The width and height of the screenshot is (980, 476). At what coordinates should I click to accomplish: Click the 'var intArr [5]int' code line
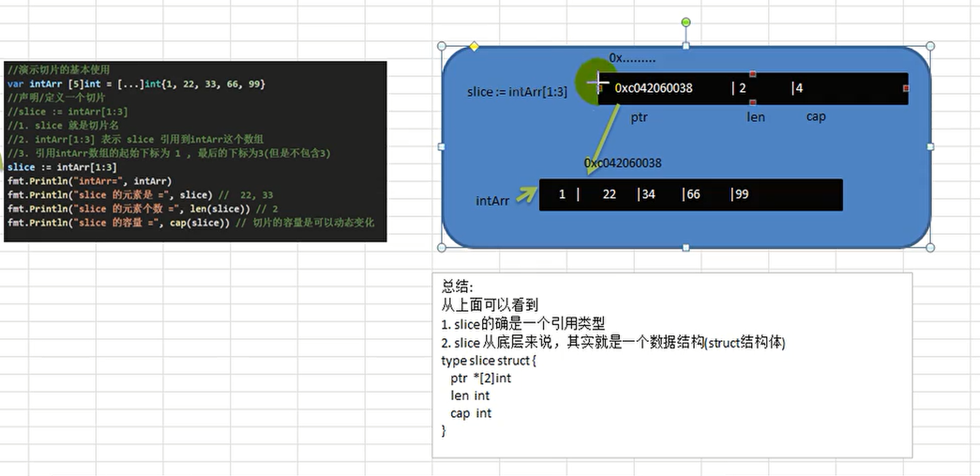tap(136, 84)
